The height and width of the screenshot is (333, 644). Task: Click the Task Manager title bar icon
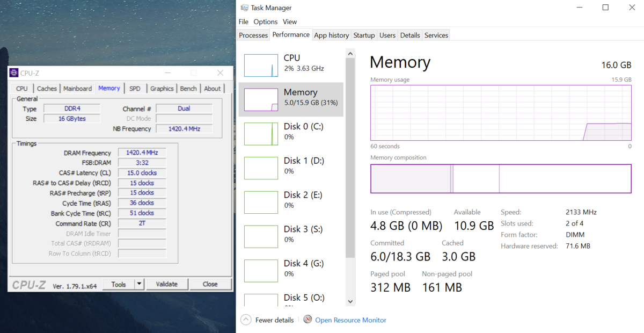(x=245, y=8)
